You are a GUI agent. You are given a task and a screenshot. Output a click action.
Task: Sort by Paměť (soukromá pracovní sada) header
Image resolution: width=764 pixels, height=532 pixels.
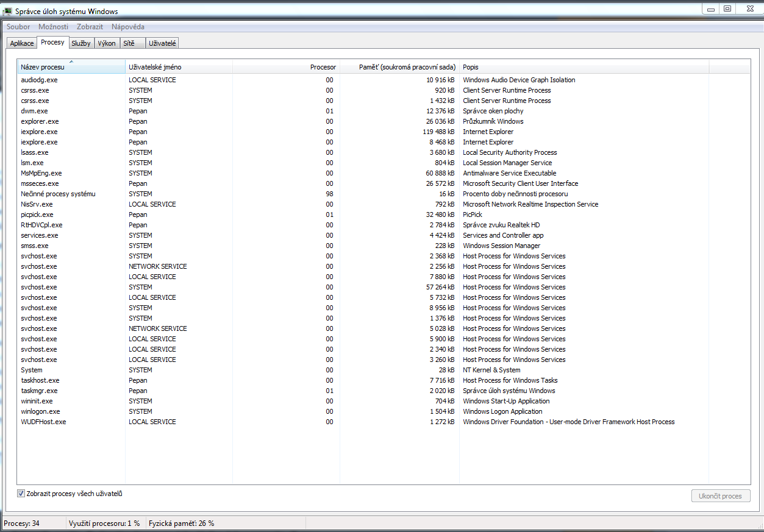click(399, 67)
